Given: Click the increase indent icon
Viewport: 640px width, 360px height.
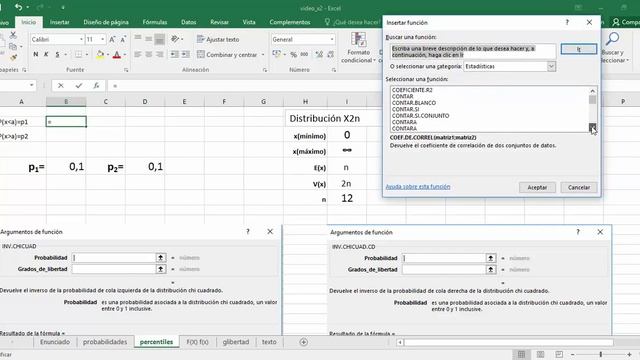Looking at the screenshot, I should [x=185, y=54].
